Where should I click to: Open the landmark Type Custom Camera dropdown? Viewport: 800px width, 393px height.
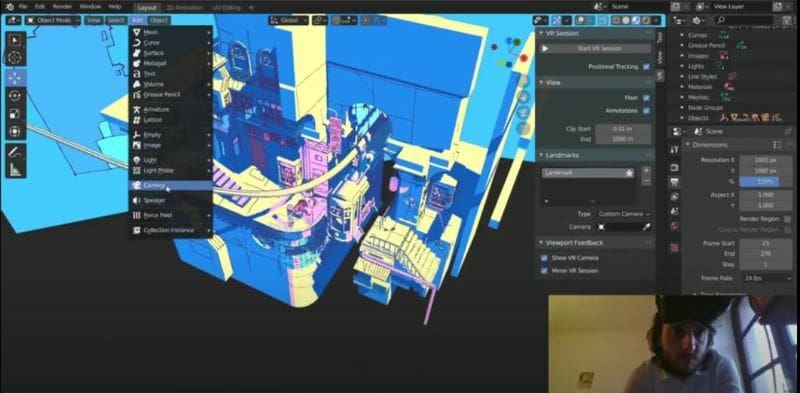[x=623, y=214]
